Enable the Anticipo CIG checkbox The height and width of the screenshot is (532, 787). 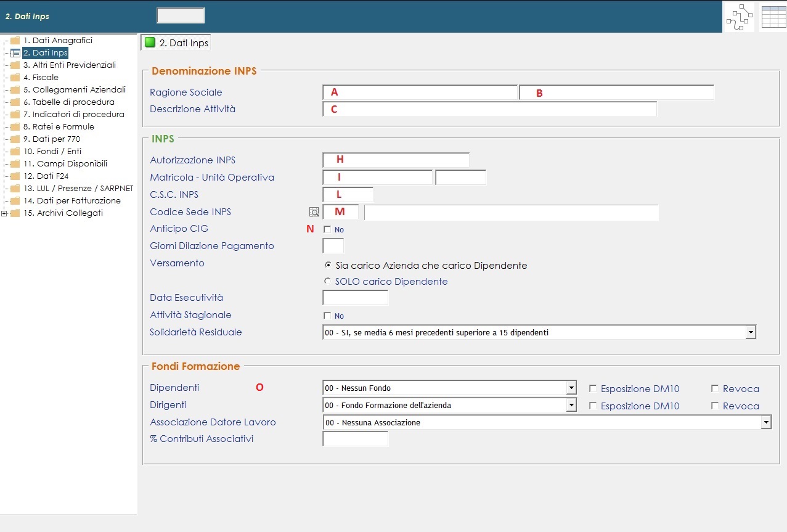(327, 229)
